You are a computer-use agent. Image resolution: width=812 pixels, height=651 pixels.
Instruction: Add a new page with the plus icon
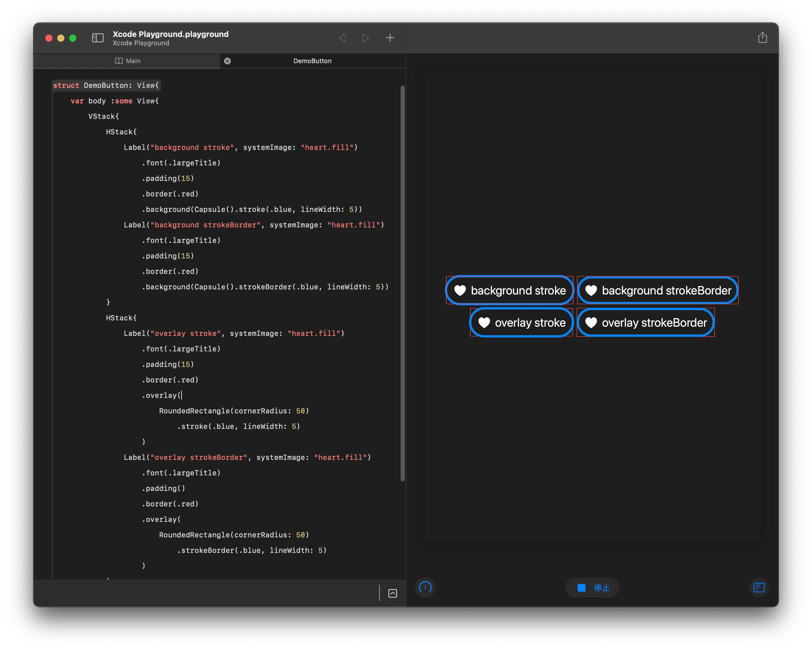[390, 38]
